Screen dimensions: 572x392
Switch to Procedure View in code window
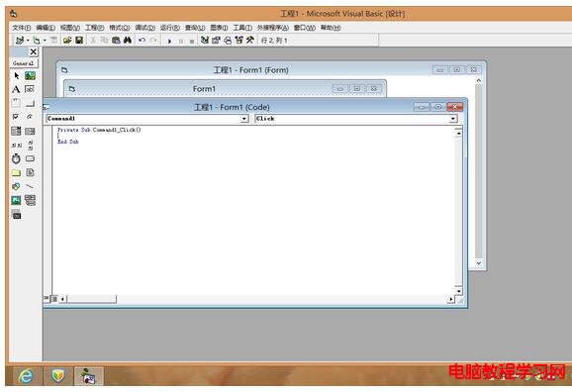click(x=46, y=299)
